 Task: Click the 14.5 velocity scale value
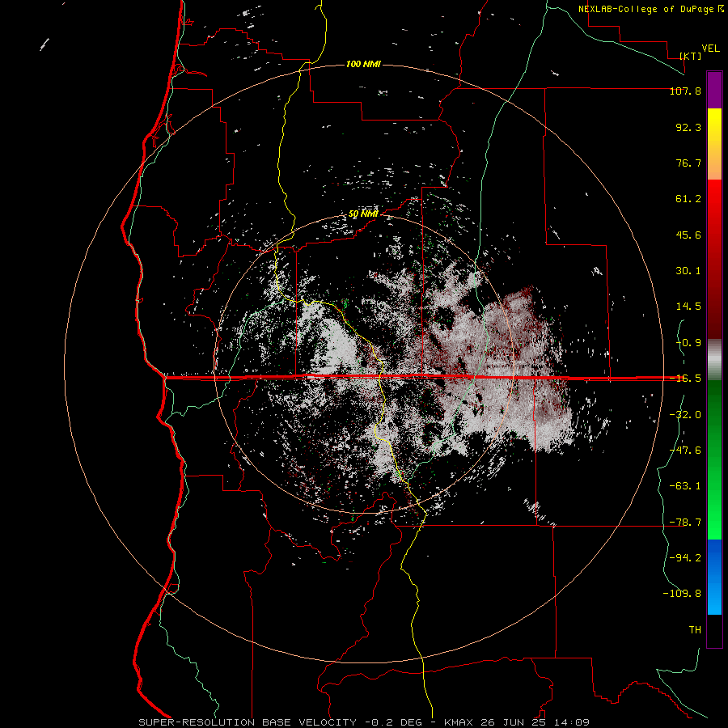tap(688, 307)
